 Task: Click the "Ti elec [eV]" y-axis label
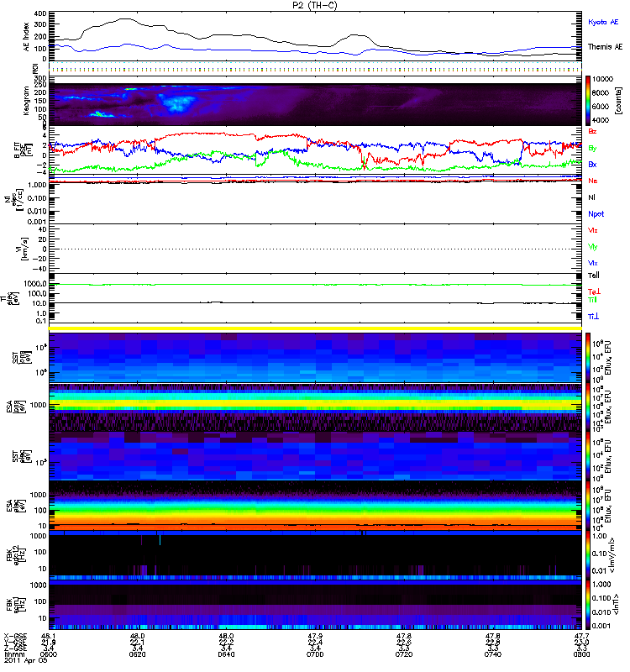point(10,298)
